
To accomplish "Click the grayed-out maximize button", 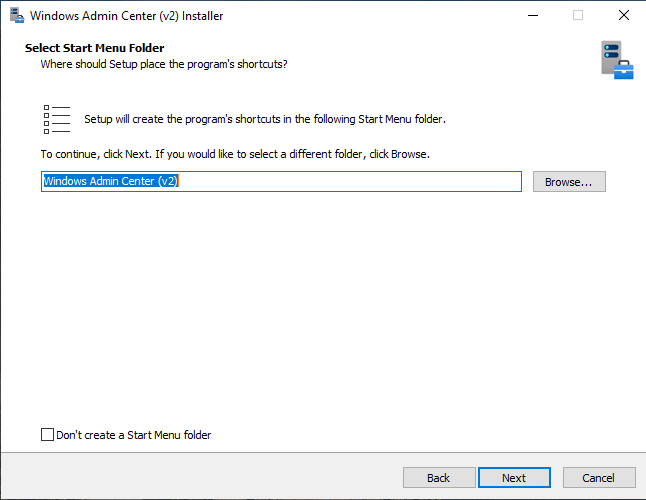I will pos(577,16).
